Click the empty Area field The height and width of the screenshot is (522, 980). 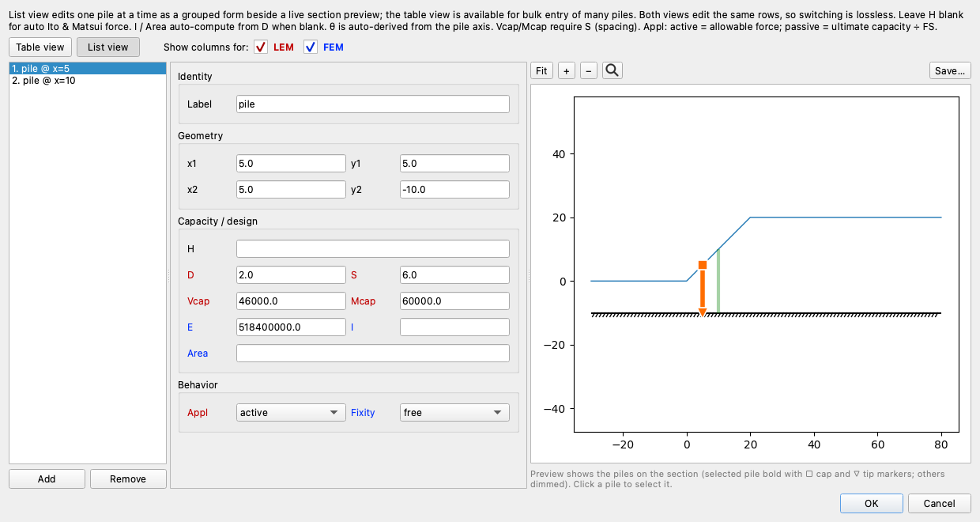(x=373, y=353)
